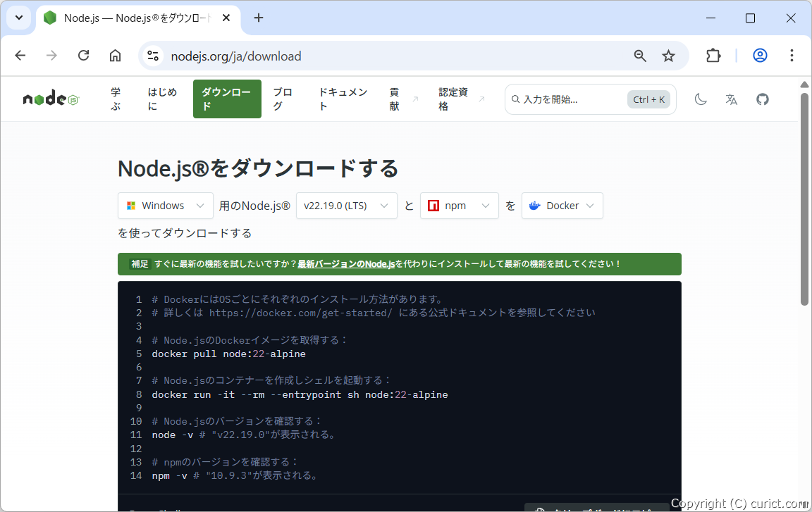Open the ブログ navigation link
This screenshot has width=812, height=512.
(283, 99)
